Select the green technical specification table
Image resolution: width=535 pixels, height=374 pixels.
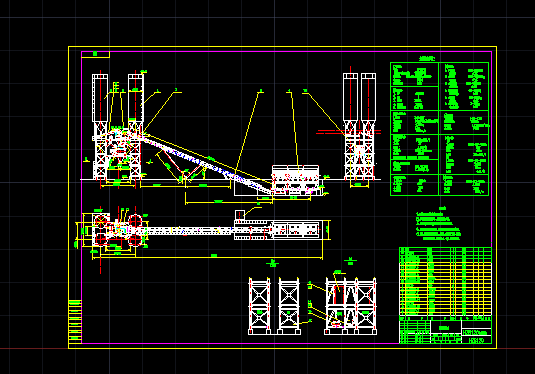439,129
